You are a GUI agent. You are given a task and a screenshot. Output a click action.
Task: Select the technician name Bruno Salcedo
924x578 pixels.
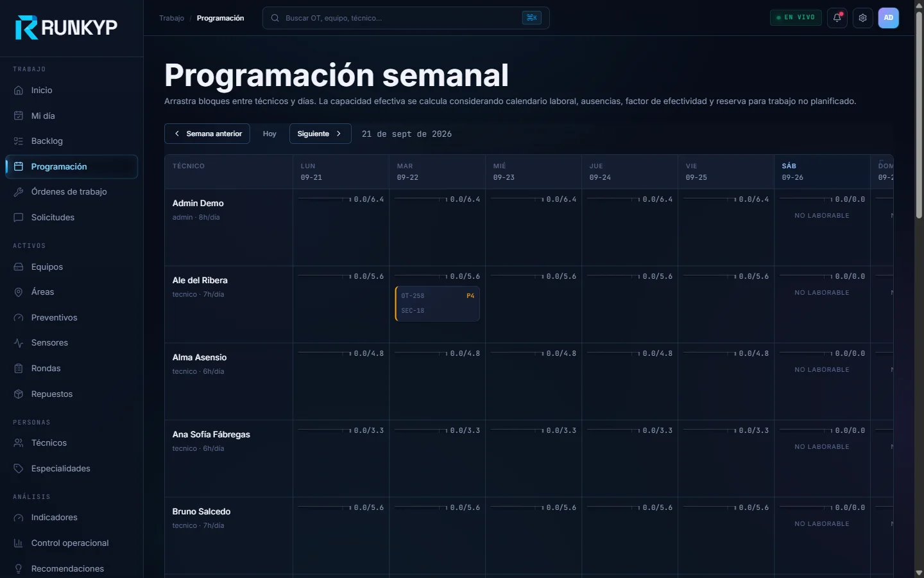pyautogui.click(x=201, y=512)
